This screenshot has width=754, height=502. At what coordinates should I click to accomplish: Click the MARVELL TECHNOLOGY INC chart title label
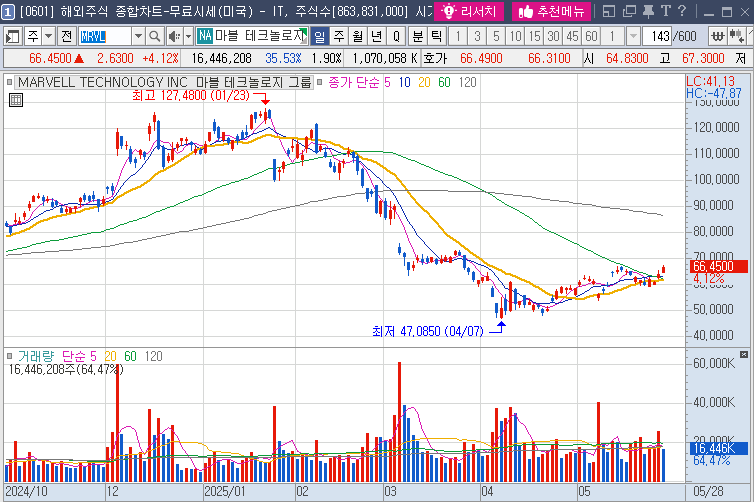[x=165, y=82]
